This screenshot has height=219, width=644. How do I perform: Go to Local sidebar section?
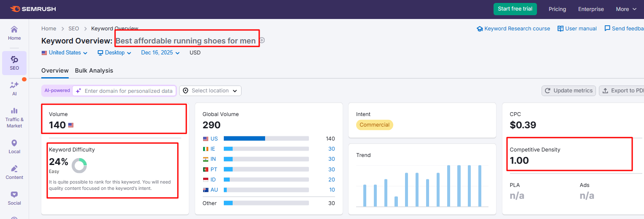point(14,146)
